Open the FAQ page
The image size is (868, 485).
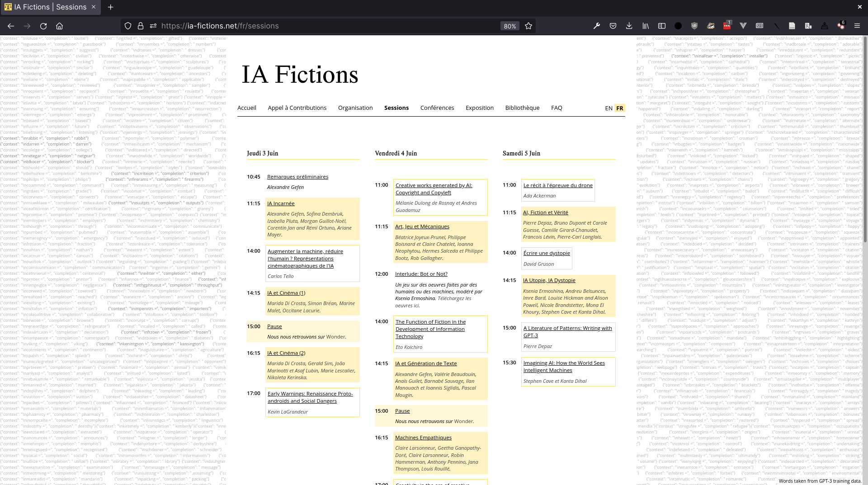tap(557, 108)
